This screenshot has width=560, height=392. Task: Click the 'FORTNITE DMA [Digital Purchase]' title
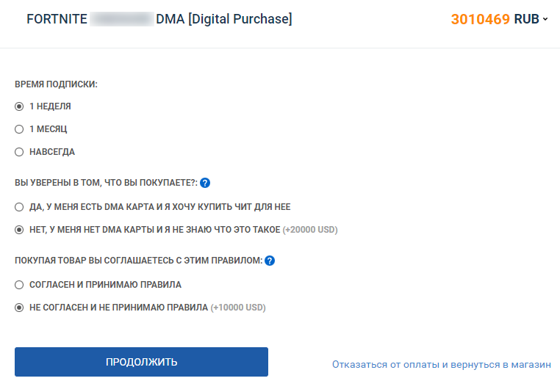159,19
